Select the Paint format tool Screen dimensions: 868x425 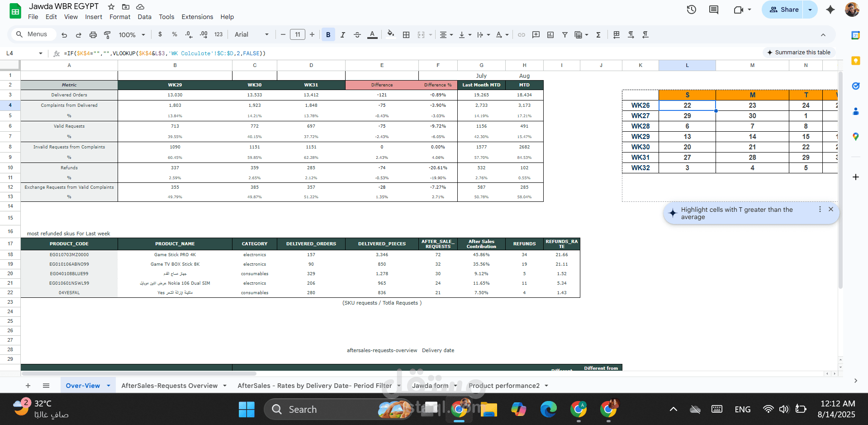[107, 35]
